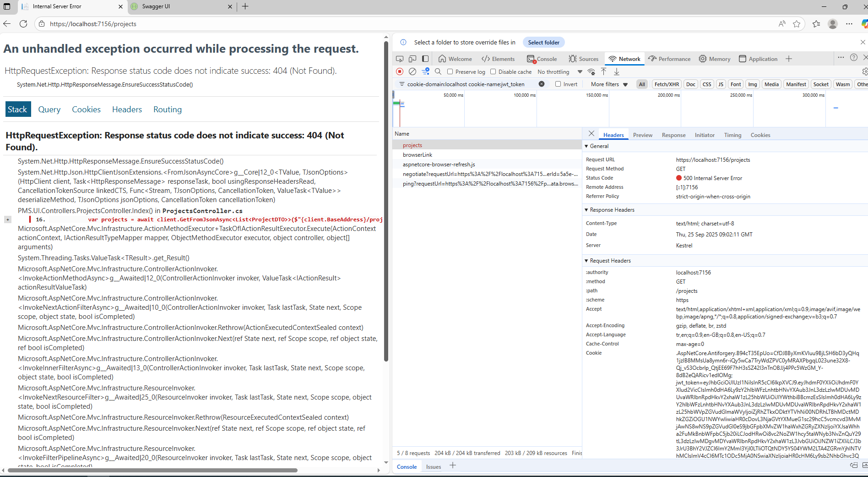Click the Select folder button
Viewport: 868px width, 477px height.
point(543,42)
